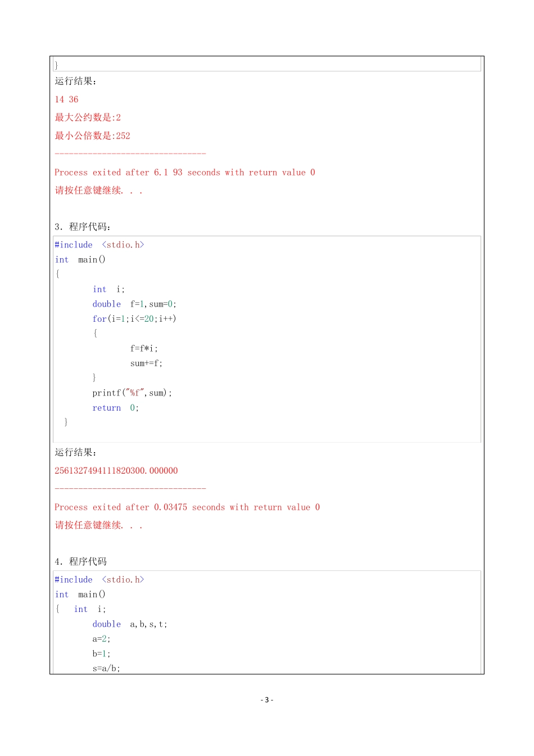Click 'double f=1,sum=0;' code line
Screen dimensions: 534x756
134,304
